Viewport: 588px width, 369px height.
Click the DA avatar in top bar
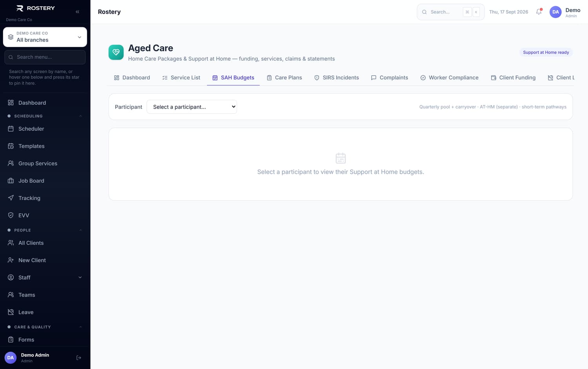click(555, 12)
